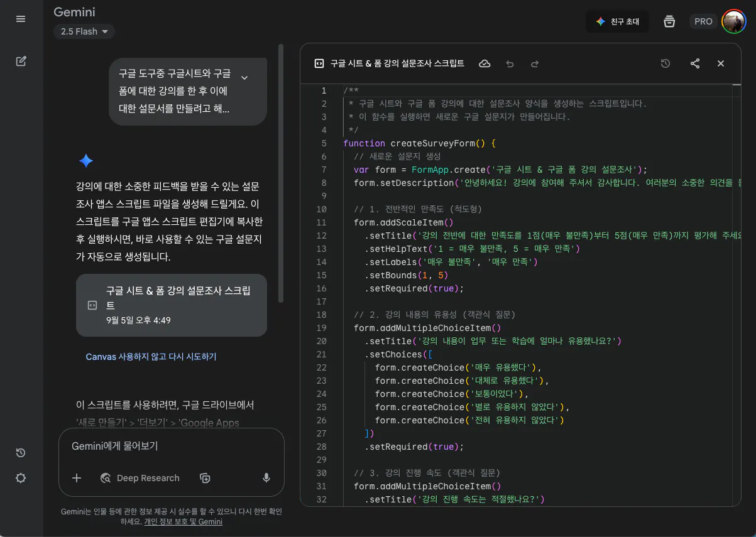The height and width of the screenshot is (537, 756).
Task: Undo the last change in Canvas
Action: pyautogui.click(x=510, y=63)
